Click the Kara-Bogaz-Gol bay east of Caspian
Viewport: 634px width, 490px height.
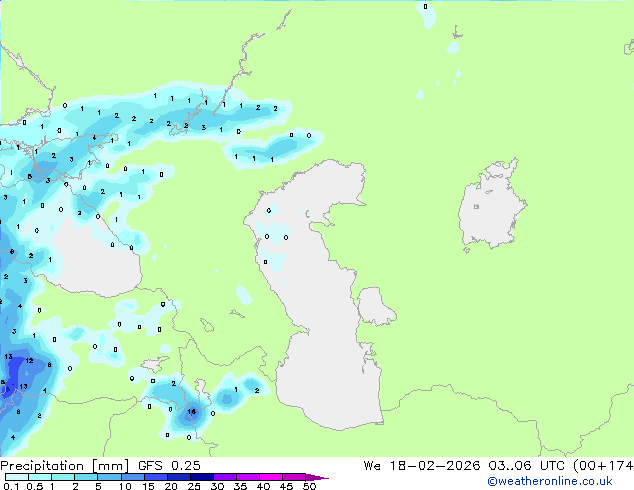click(374, 306)
